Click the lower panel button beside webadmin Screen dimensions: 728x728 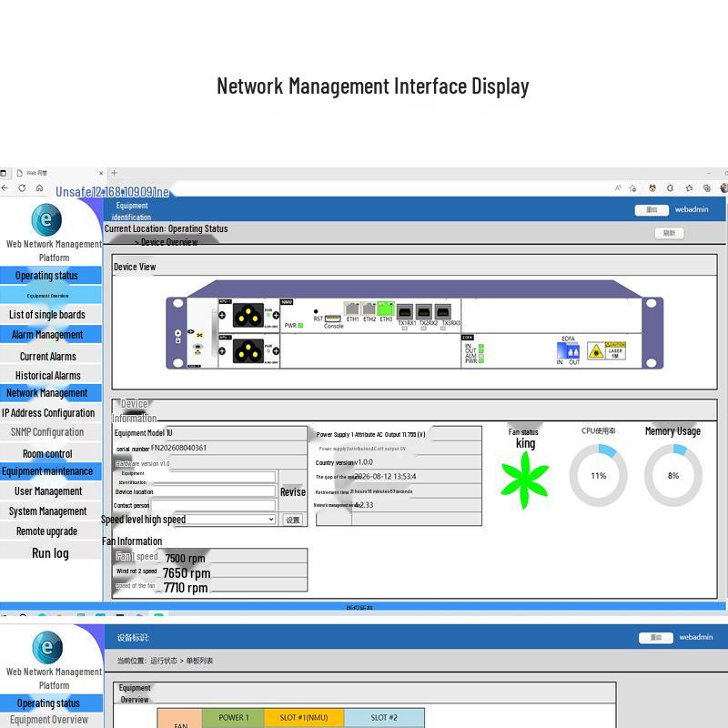pyautogui.click(x=655, y=638)
